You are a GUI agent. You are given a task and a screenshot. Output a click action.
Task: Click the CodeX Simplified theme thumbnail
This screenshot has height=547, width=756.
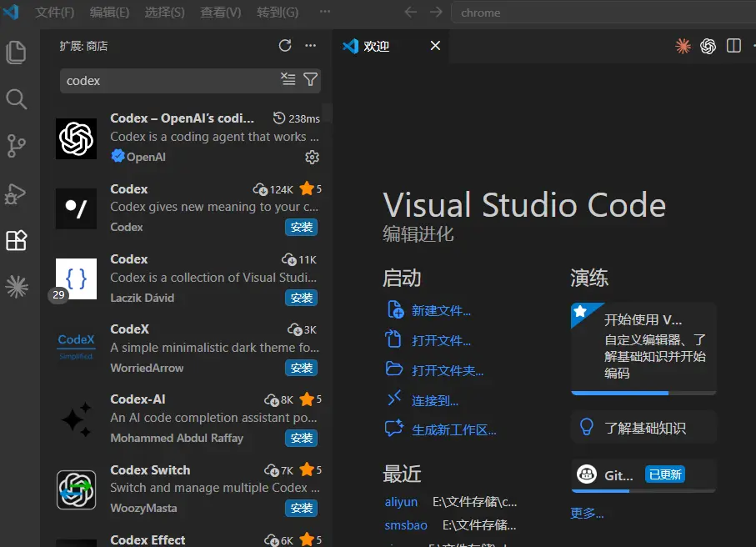pos(76,347)
